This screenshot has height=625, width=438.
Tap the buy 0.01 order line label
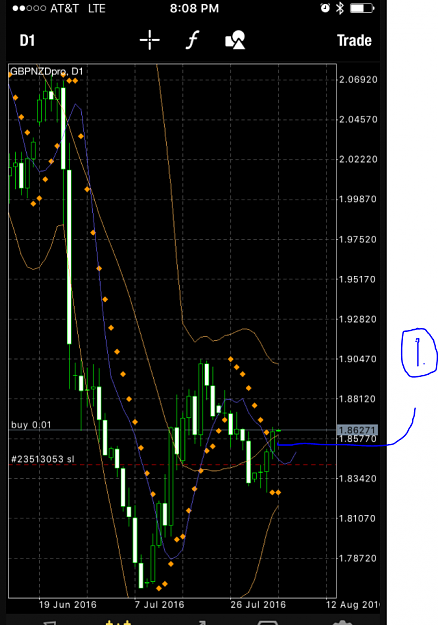click(31, 425)
